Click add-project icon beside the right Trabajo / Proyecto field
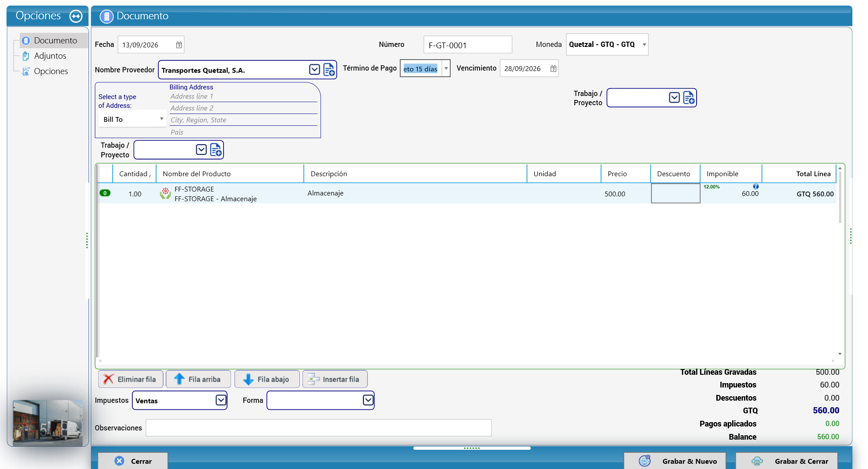 (689, 97)
